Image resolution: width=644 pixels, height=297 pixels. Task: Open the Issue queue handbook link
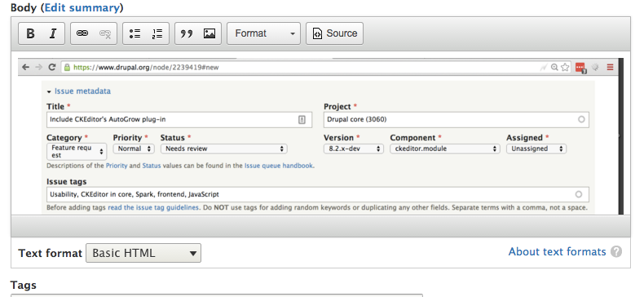click(x=279, y=166)
